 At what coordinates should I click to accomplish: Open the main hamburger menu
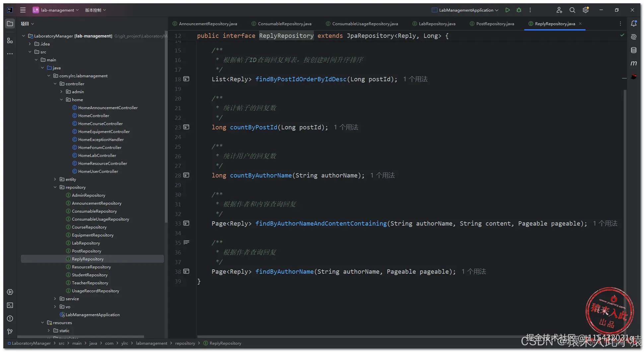click(23, 10)
